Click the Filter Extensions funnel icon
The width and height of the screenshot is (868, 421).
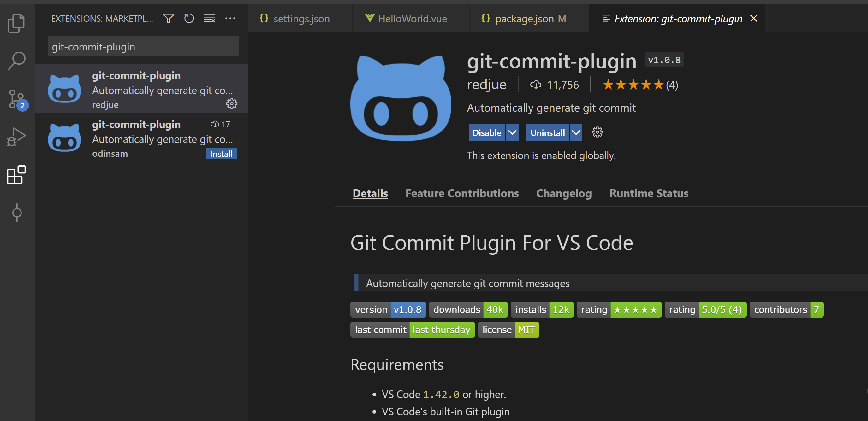pos(169,18)
